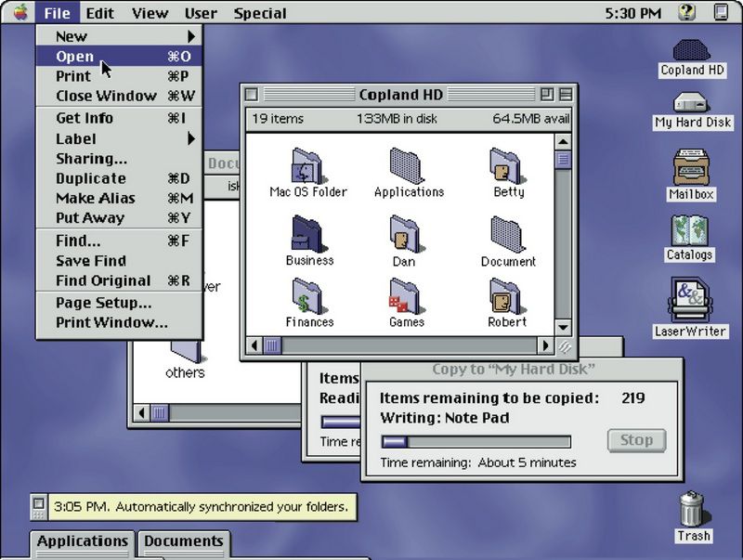Screen dimensions: 743x560
Task: Switch to the Documents tab at bottom
Action: click(184, 541)
